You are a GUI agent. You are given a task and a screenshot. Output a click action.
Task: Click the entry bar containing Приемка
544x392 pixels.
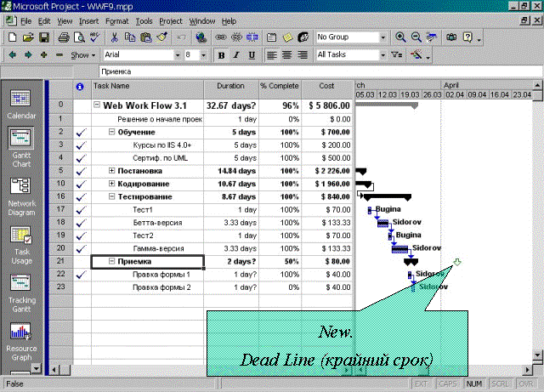coord(320,72)
